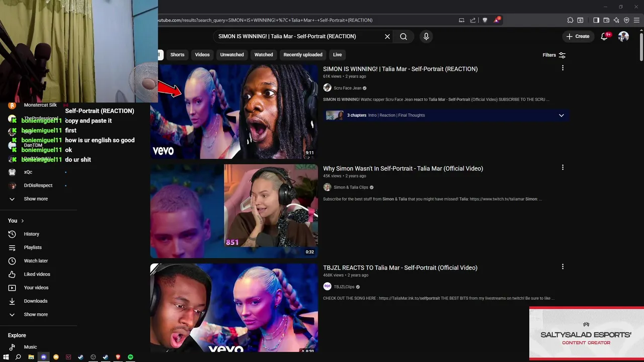Click the install/cast icon in address bar

[x=461, y=20]
